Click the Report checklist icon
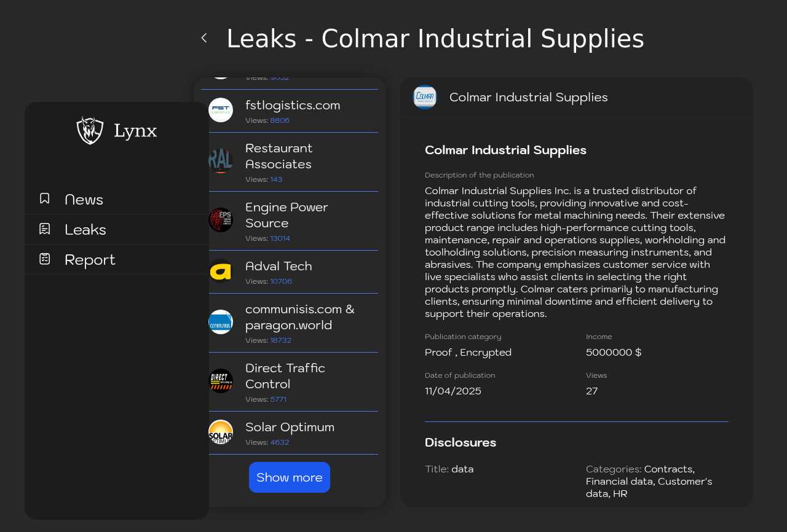 tap(44, 259)
